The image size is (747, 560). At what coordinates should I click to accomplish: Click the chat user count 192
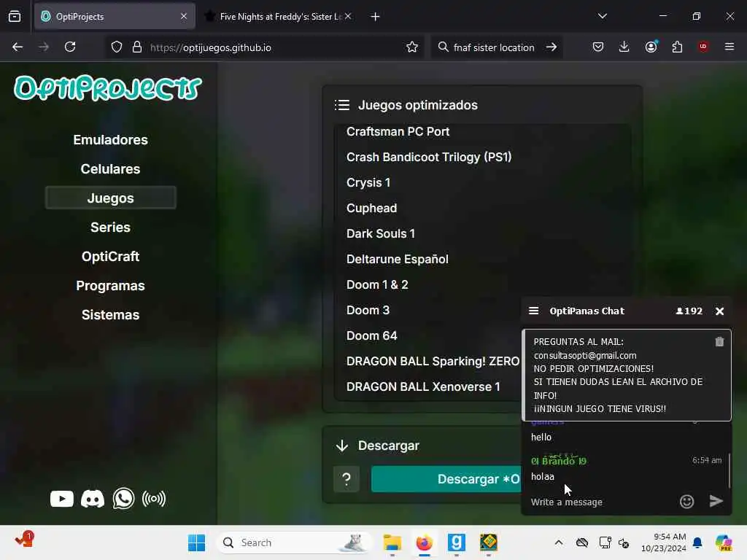pyautogui.click(x=689, y=311)
